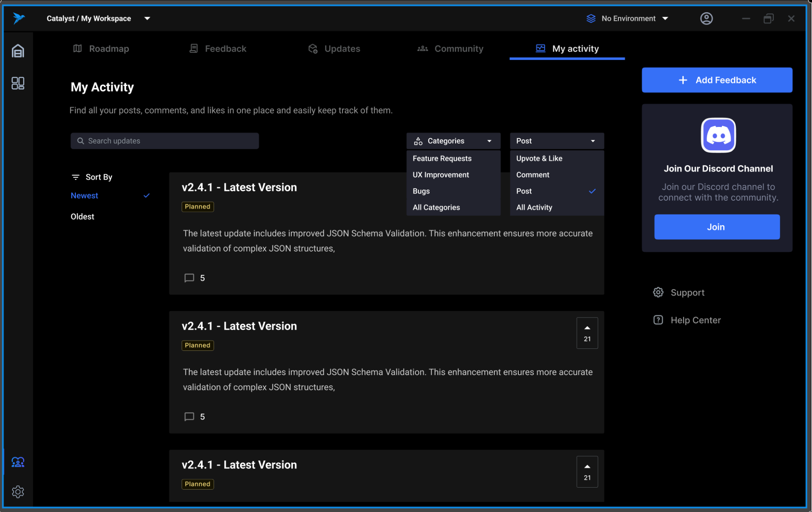812x512 pixels.
Task: Select Oldest sort order option
Action: click(x=82, y=217)
